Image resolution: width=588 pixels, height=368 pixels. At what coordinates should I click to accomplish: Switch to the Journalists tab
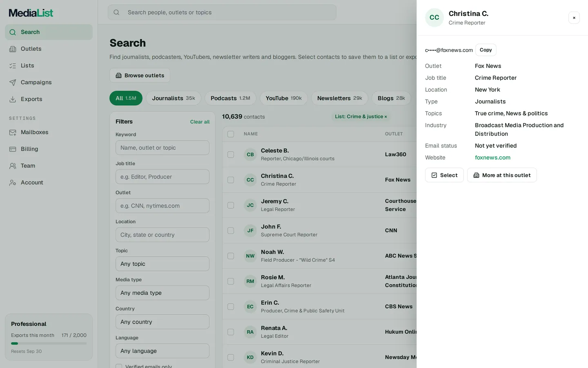pos(174,98)
